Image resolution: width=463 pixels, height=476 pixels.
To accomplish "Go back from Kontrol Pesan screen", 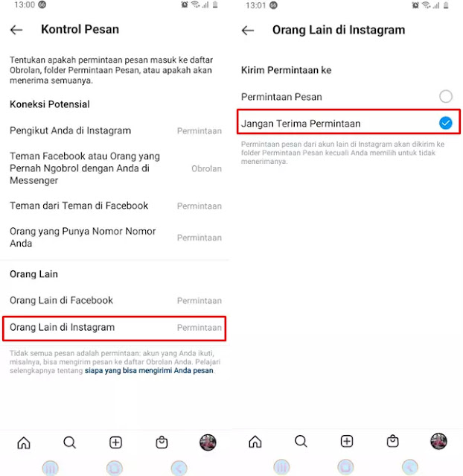I will (16, 30).
